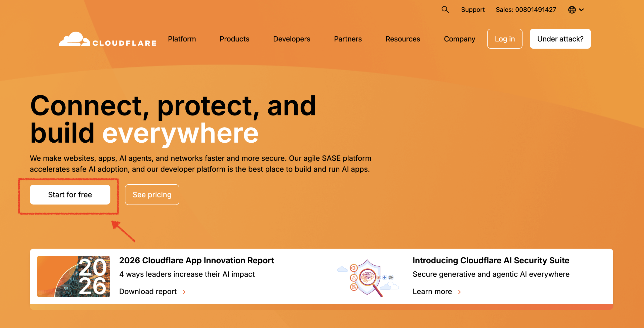Open the Products menu

pos(234,39)
